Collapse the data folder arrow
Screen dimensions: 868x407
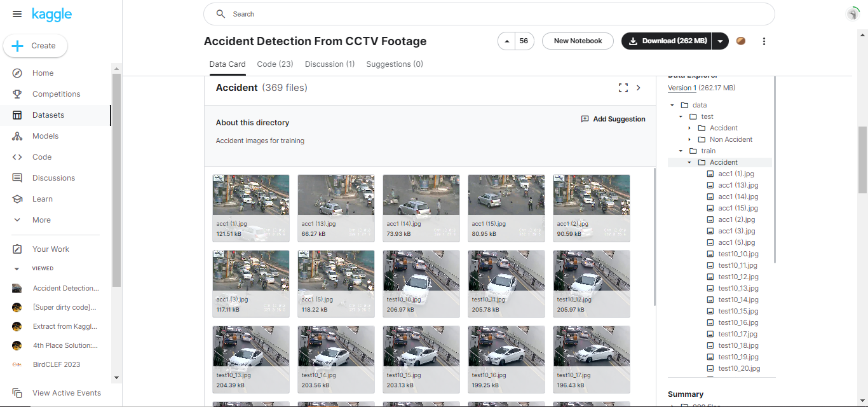[672, 106]
